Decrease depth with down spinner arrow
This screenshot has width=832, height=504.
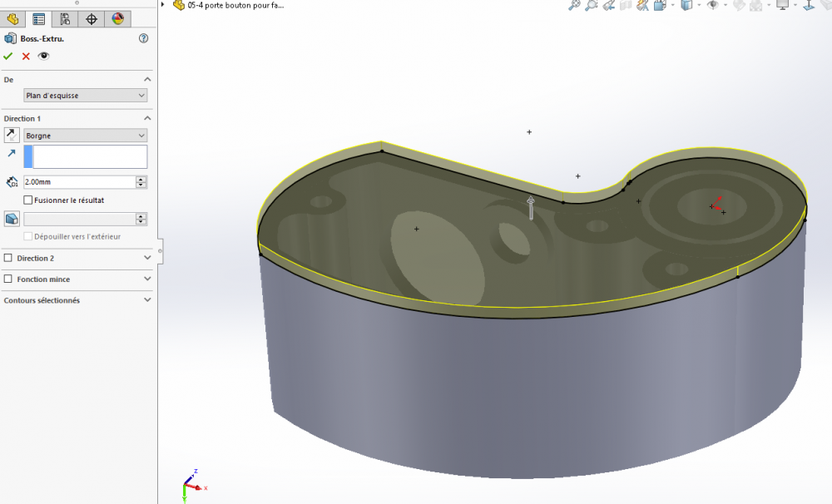point(141,185)
